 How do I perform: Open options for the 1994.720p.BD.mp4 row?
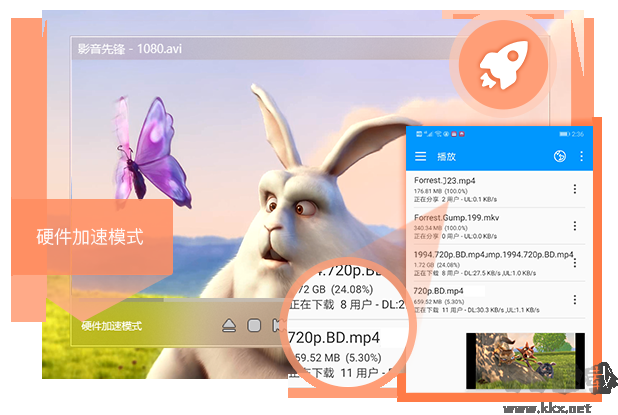pos(575,263)
